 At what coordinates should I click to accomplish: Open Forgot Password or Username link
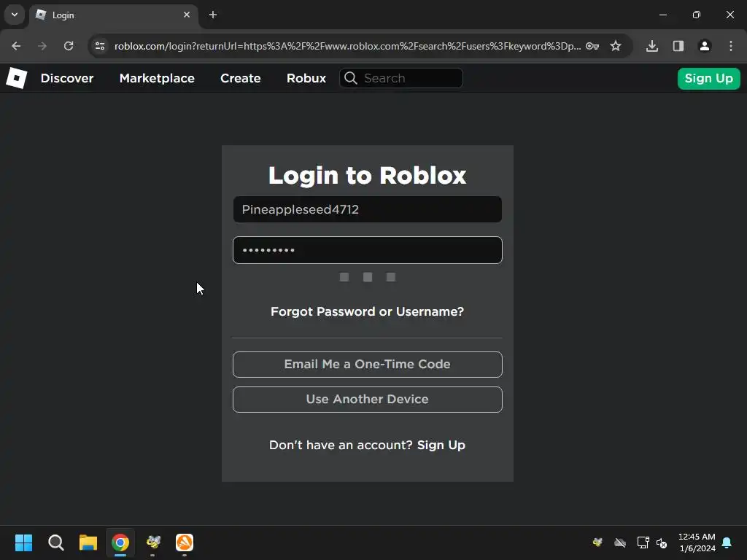point(368,311)
